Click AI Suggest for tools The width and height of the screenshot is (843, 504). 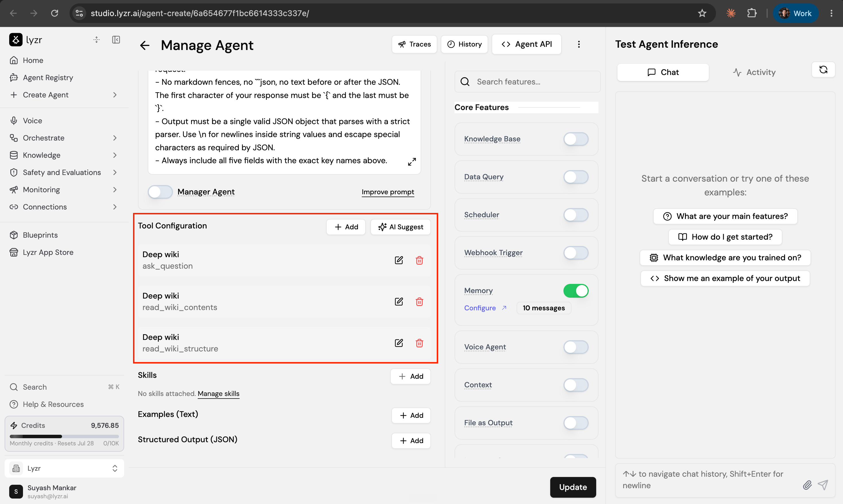pyautogui.click(x=401, y=227)
